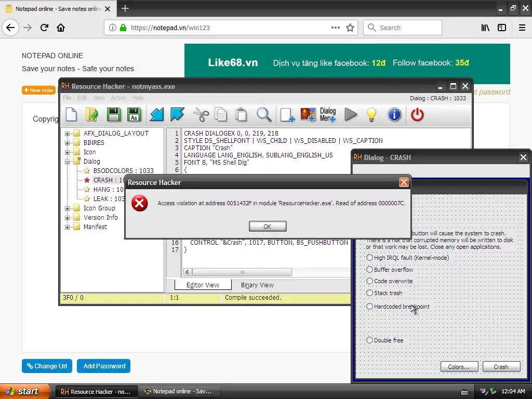Click the New note button on notepad page

point(38,90)
